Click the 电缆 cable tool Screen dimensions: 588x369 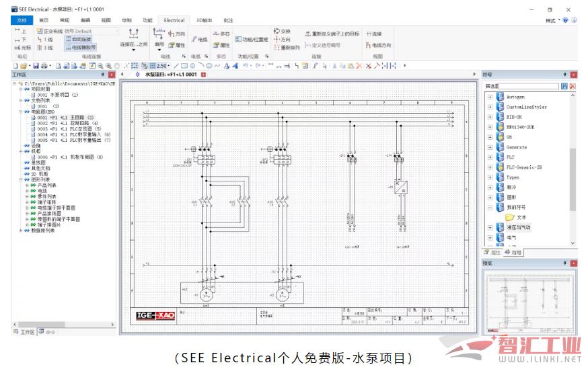pos(199,40)
